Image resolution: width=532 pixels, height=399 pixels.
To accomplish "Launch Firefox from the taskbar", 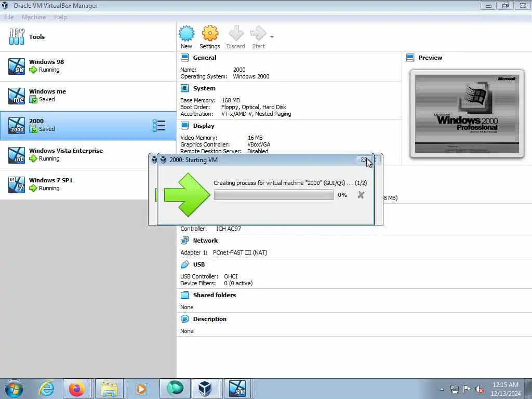I will tap(77, 389).
